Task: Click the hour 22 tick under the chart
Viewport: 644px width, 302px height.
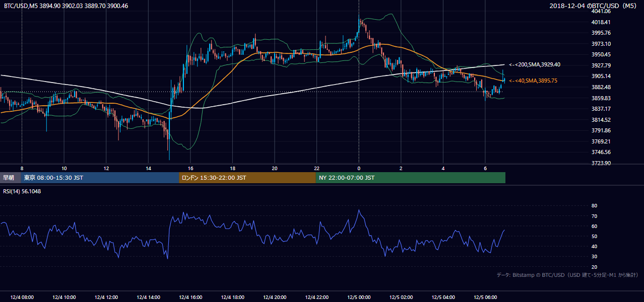Action: [x=317, y=168]
